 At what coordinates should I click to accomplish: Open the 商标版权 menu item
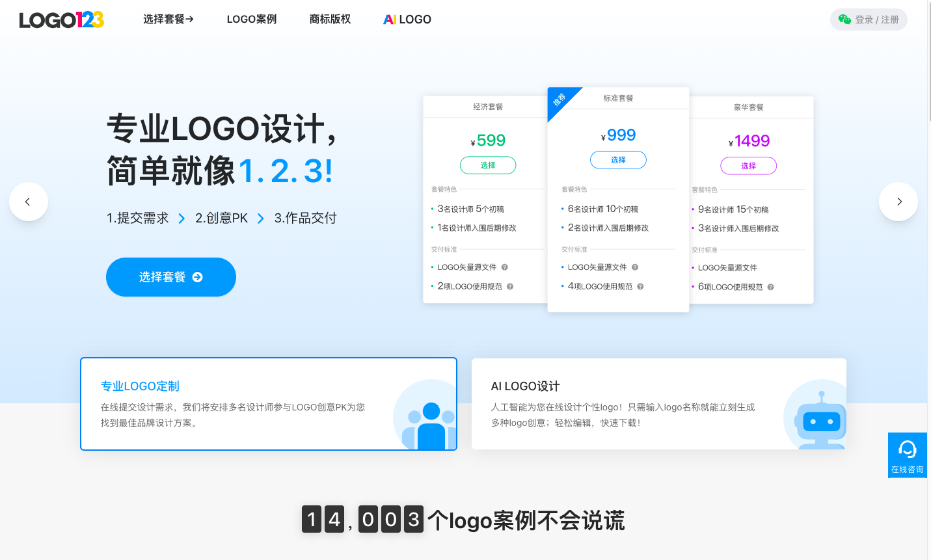tap(330, 19)
